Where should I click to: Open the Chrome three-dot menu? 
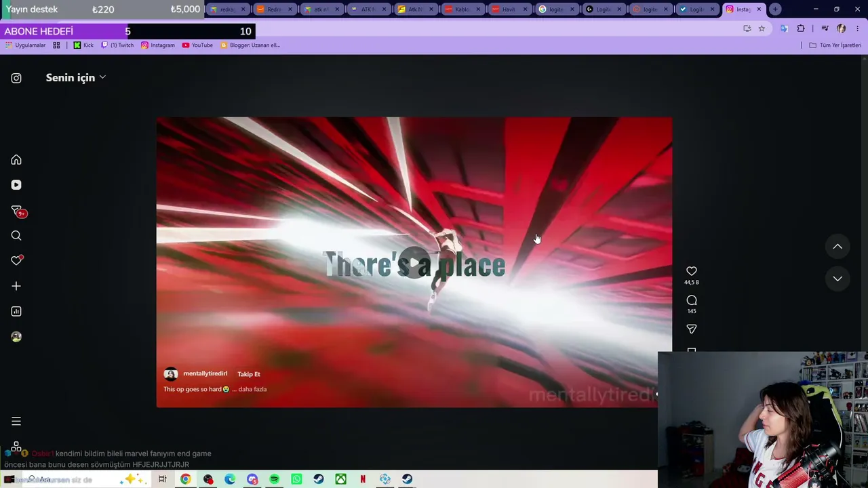click(x=857, y=28)
